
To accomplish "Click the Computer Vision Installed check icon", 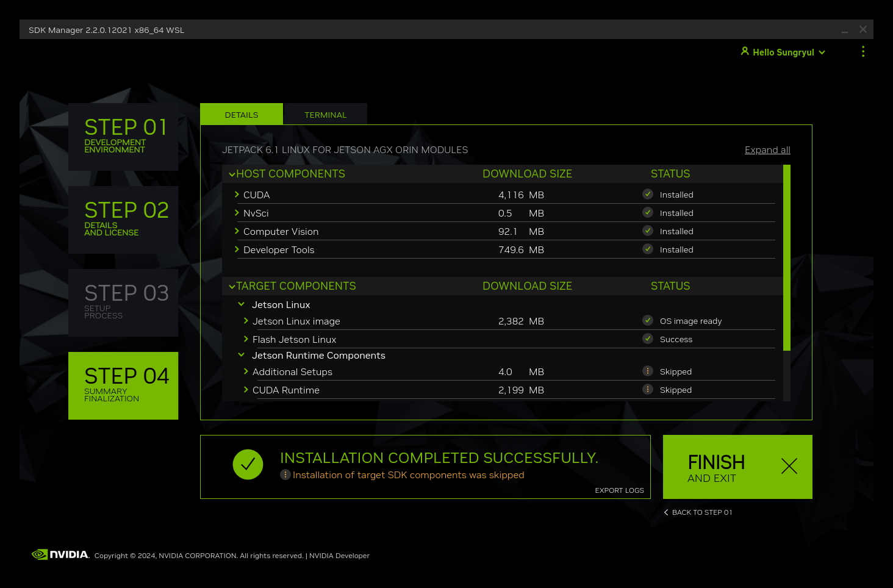I will click(648, 231).
